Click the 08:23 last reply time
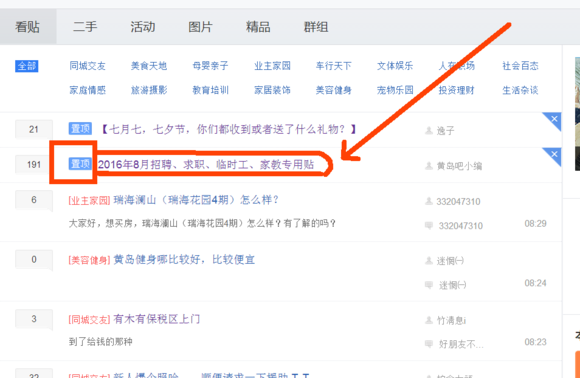 [535, 342]
